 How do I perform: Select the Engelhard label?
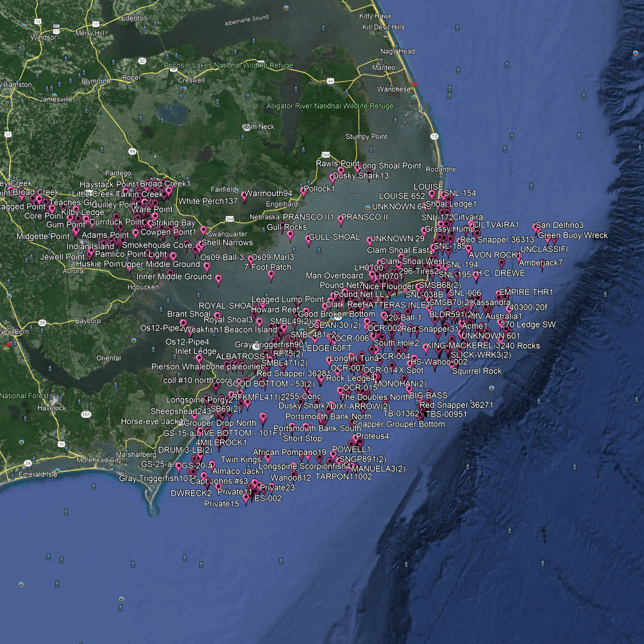[282, 204]
